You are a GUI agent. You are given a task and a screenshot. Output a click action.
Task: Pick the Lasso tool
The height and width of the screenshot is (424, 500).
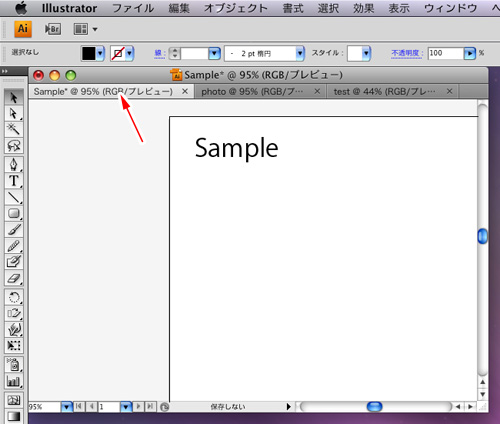coord(14,146)
